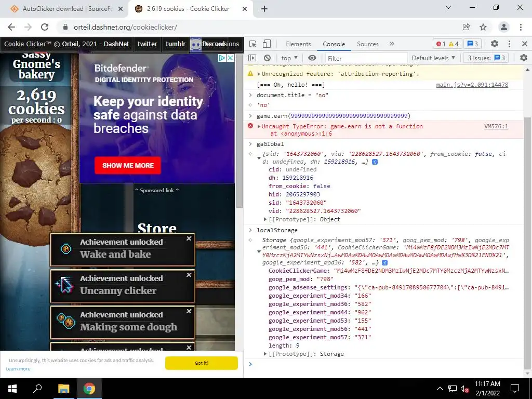Image resolution: width=532 pixels, height=399 pixels.
Task: Share this page icon
Action: (x=466, y=27)
